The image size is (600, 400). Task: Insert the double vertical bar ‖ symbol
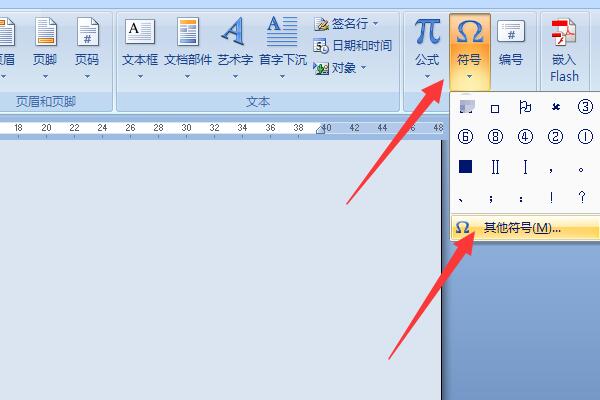(495, 167)
